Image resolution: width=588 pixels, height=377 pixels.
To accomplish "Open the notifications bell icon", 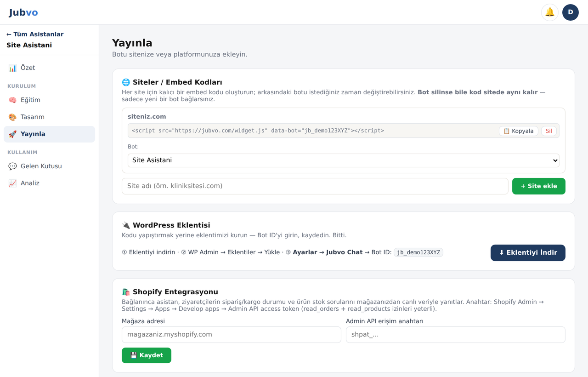I will [x=550, y=12].
